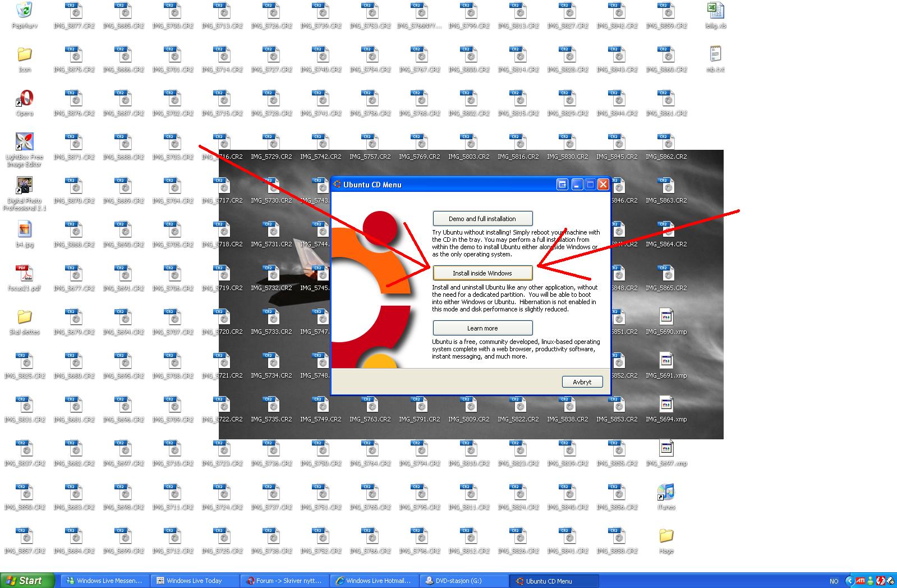Select the IMG_5685.CR2 file icon
Viewport: 897px width, 588px height.
[123, 11]
